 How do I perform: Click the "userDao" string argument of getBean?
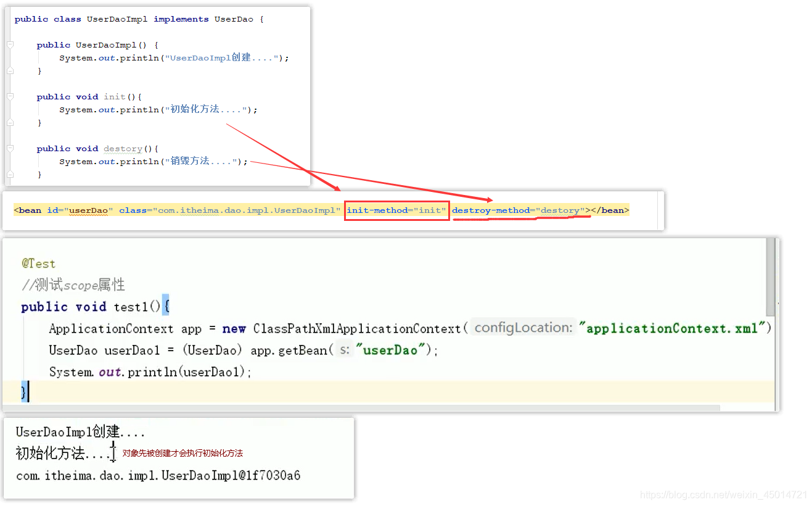(x=390, y=350)
